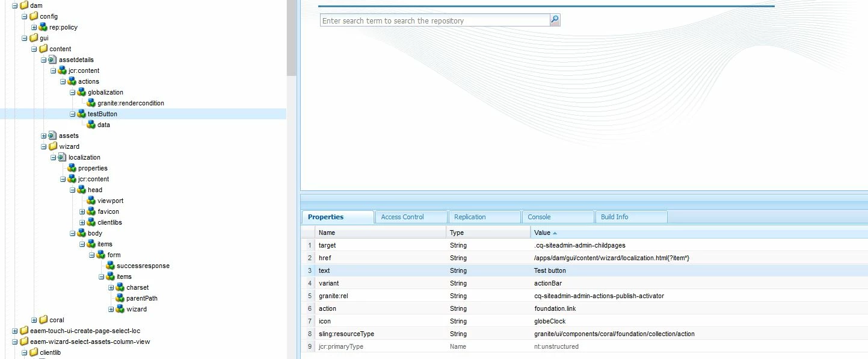Sort properties by the Name column
This screenshot has height=359, width=868.
(381, 233)
